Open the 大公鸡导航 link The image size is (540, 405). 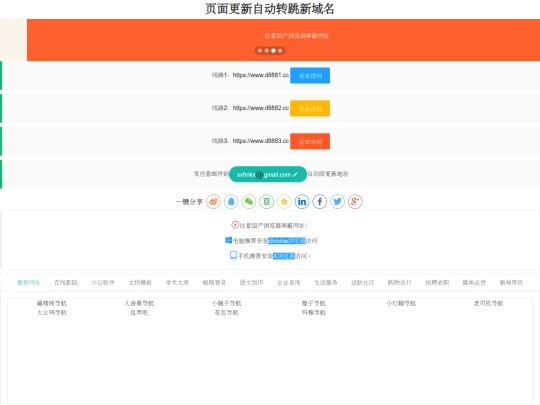(x=52, y=313)
